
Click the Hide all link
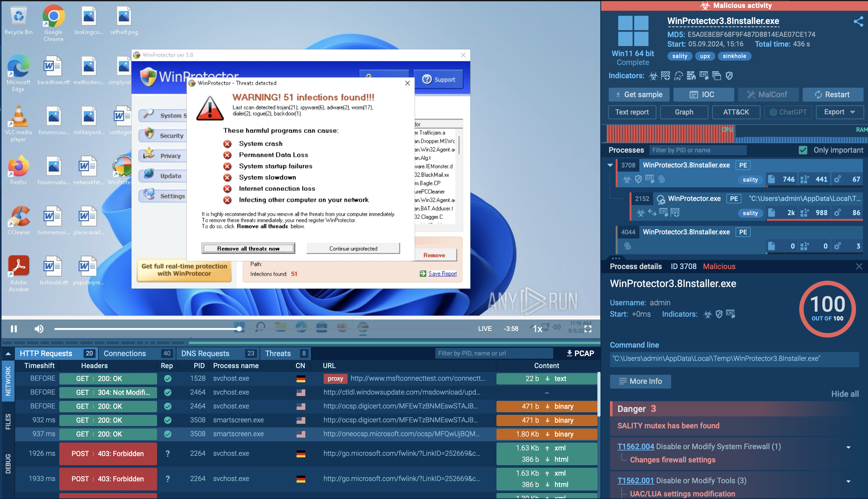click(x=845, y=394)
